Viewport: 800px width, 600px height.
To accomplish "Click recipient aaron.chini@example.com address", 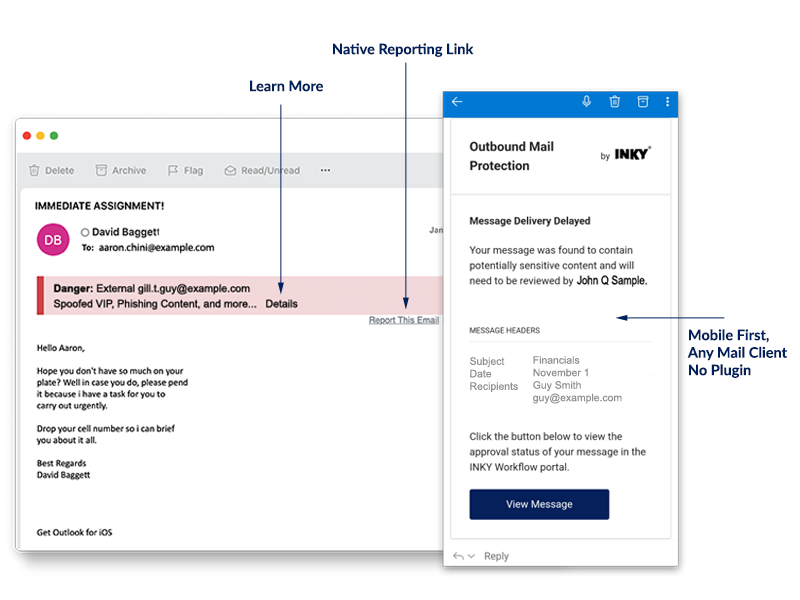I will [156, 248].
